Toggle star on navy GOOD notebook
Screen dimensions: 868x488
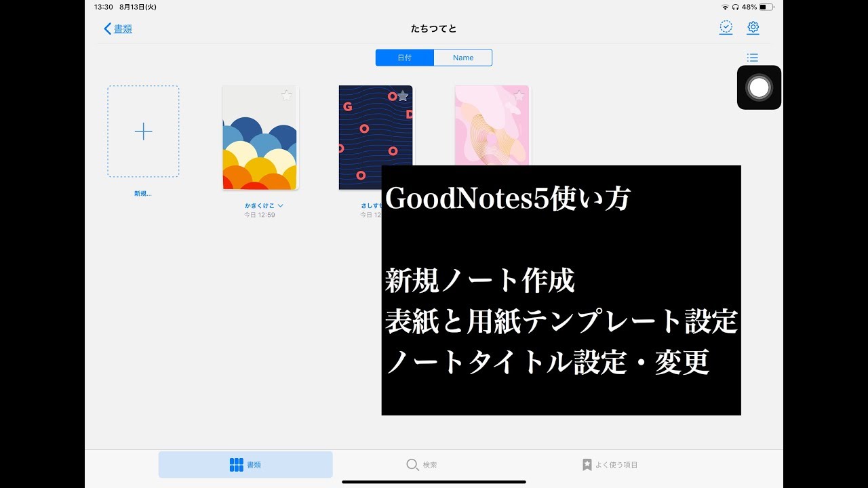403,96
